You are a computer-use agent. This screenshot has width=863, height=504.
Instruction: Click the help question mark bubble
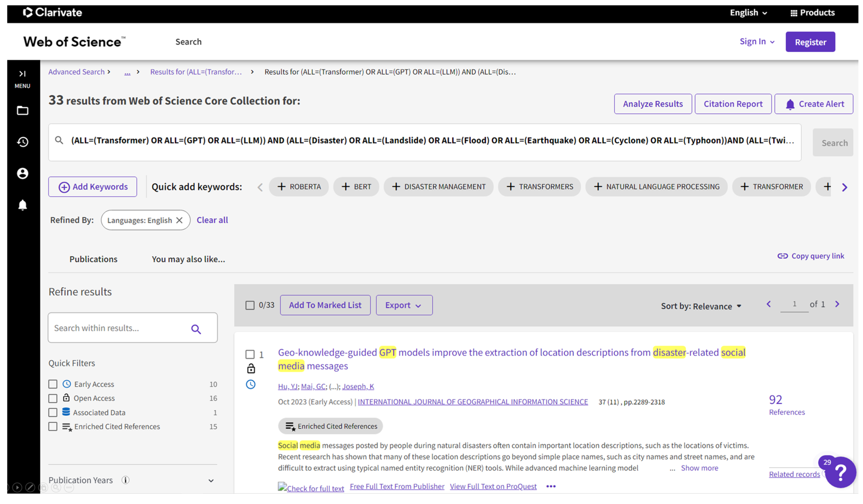coord(840,472)
